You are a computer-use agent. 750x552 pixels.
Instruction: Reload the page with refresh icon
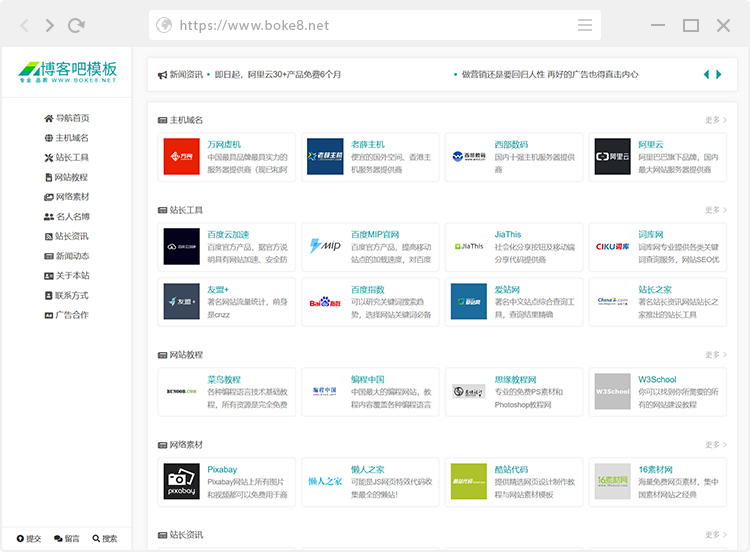76,25
